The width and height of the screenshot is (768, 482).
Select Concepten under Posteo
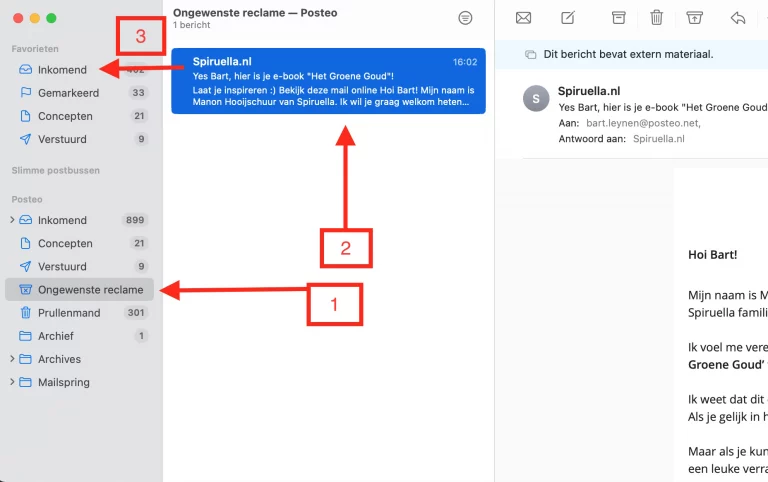pyautogui.click(x=80, y=243)
